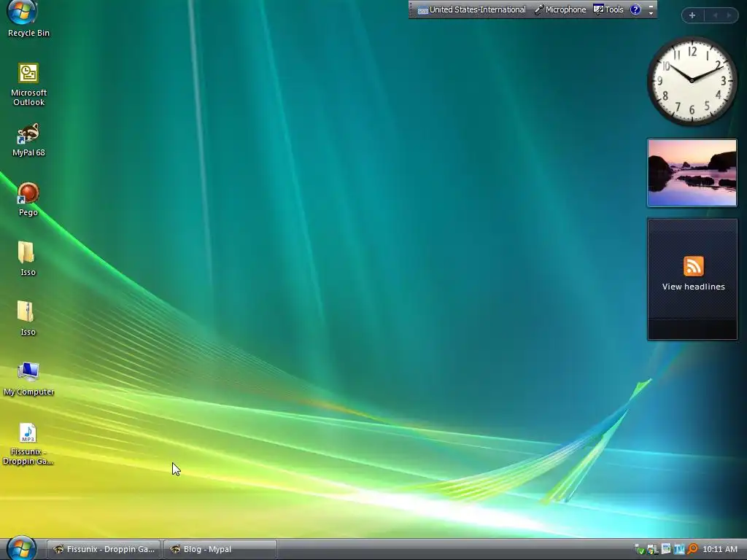Select the Isso zipped folder icon
Viewport: 747px width, 560px height.
coord(28,319)
